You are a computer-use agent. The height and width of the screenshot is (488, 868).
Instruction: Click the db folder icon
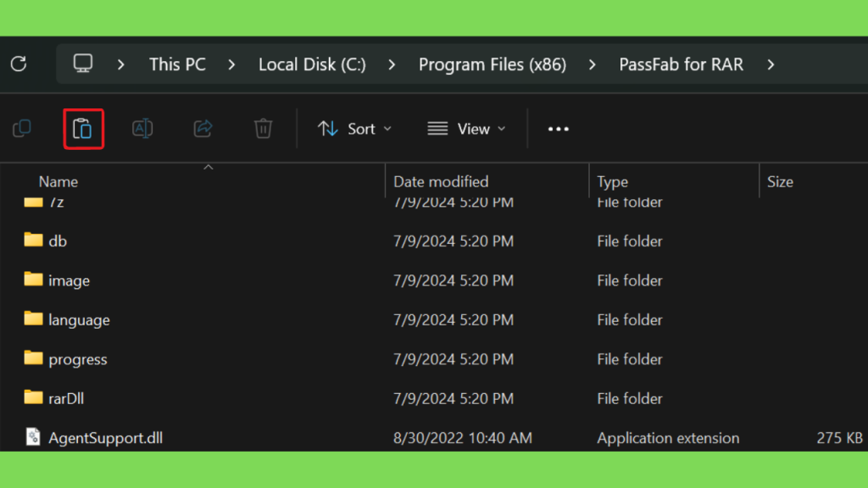[x=33, y=240]
